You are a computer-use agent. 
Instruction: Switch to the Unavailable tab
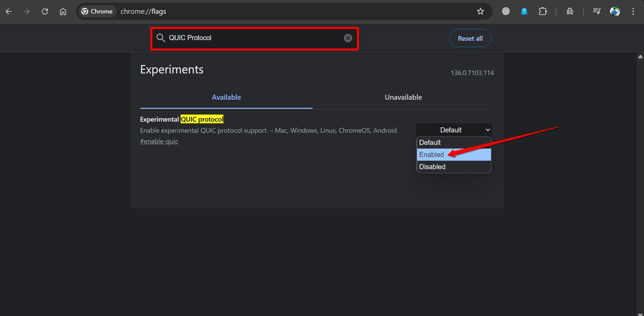[x=403, y=97]
